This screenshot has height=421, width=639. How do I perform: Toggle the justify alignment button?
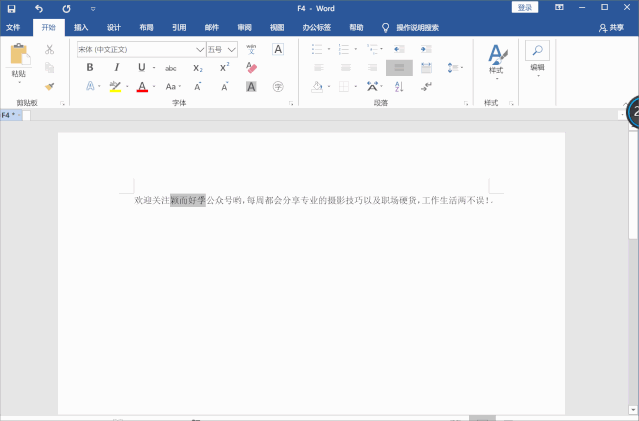click(399, 68)
